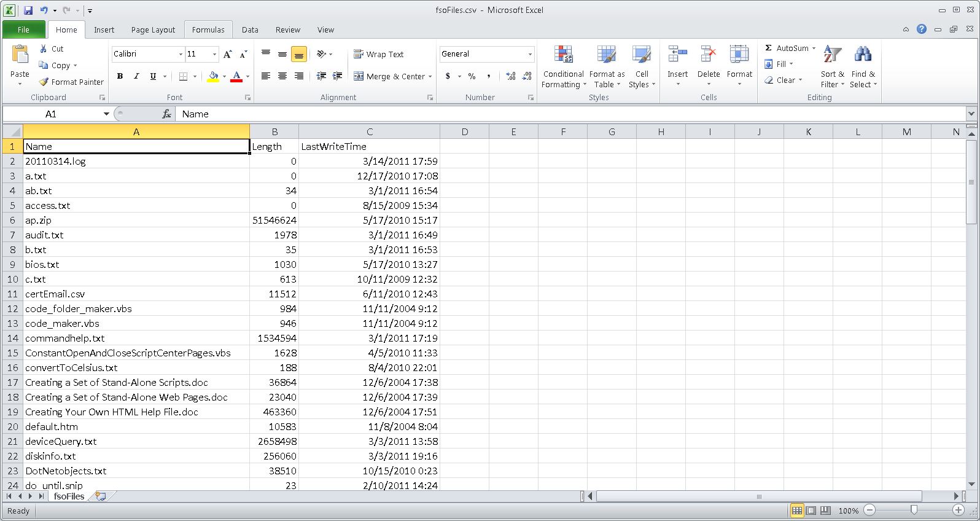Viewport: 980px width, 521px height.
Task: Click the Fill Color yellow swatch
Action: tap(213, 76)
